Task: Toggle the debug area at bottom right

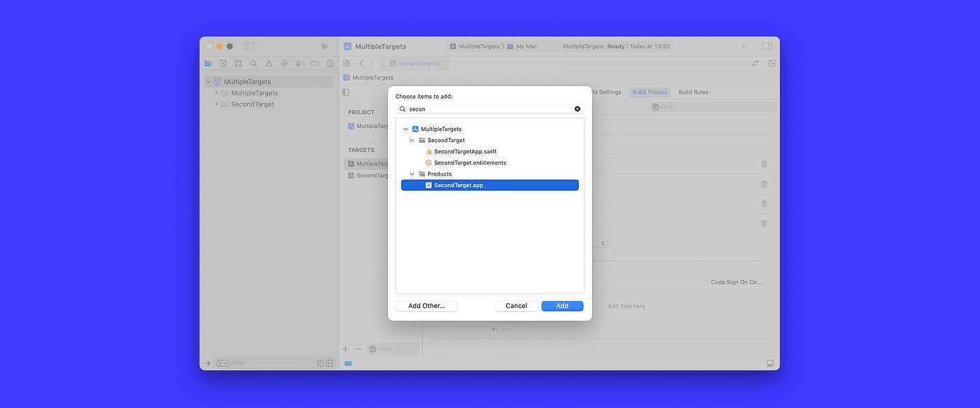Action: (x=771, y=363)
